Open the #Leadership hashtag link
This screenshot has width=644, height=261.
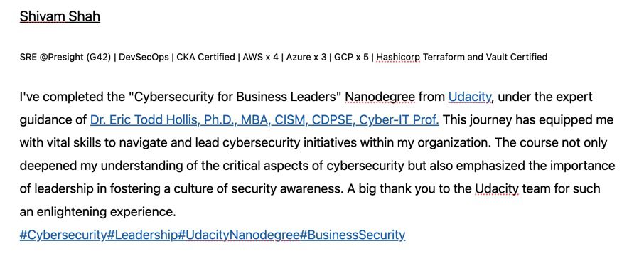(142, 235)
